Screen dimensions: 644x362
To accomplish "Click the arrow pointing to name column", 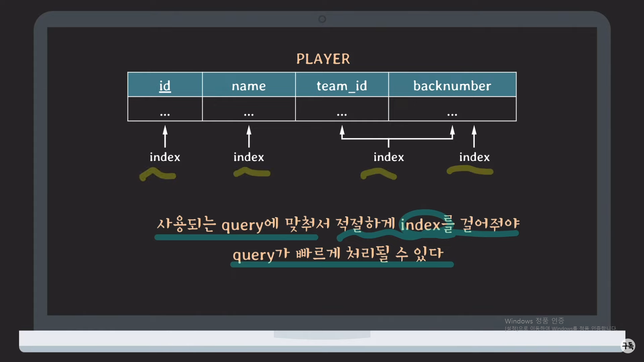I will [249, 136].
